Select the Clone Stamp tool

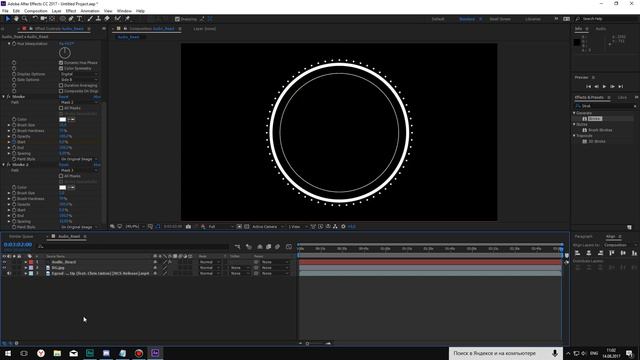pyautogui.click(x=98, y=19)
